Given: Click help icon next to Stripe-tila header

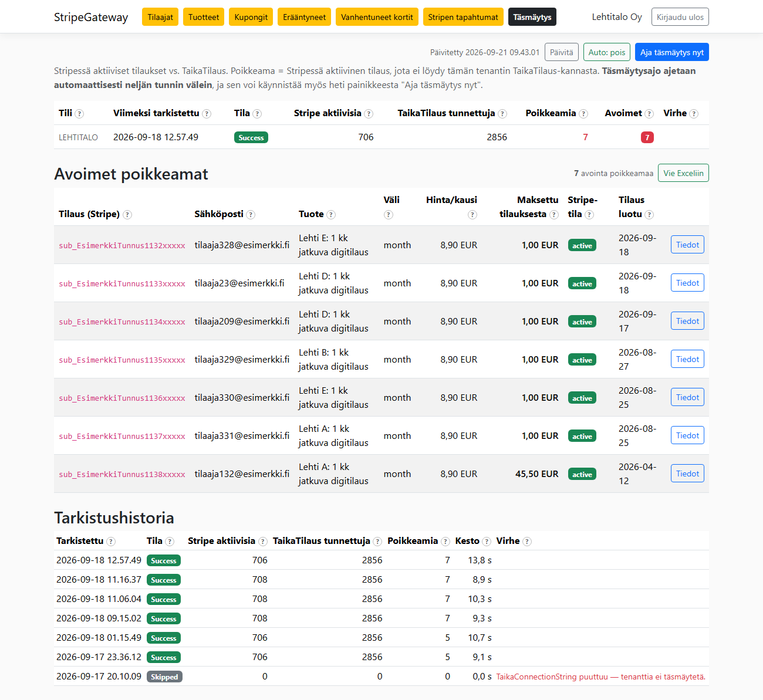Looking at the screenshot, I should point(589,215).
